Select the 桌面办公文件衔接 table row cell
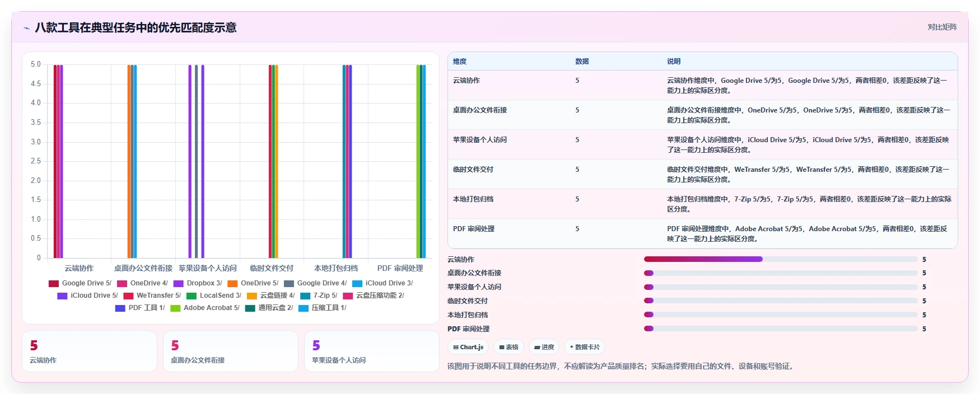The height and width of the screenshot is (394, 980). [509, 115]
